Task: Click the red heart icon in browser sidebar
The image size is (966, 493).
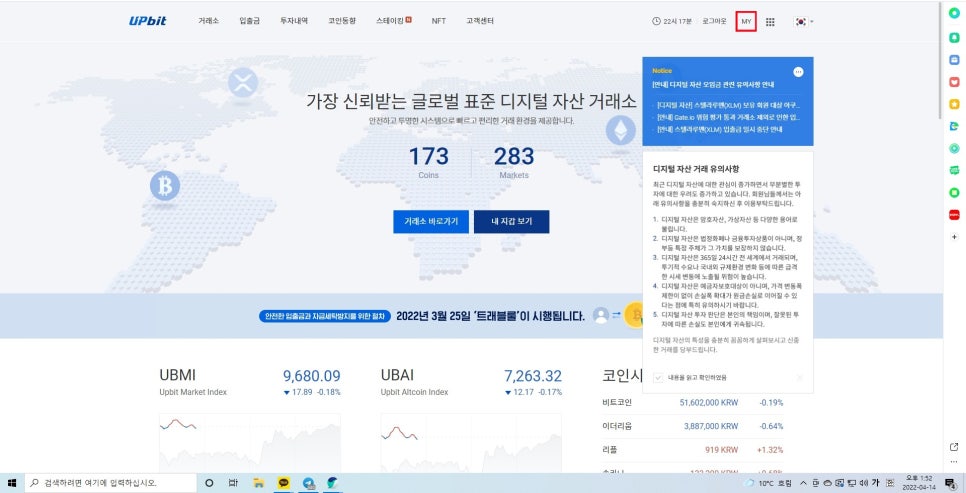Action: click(954, 82)
